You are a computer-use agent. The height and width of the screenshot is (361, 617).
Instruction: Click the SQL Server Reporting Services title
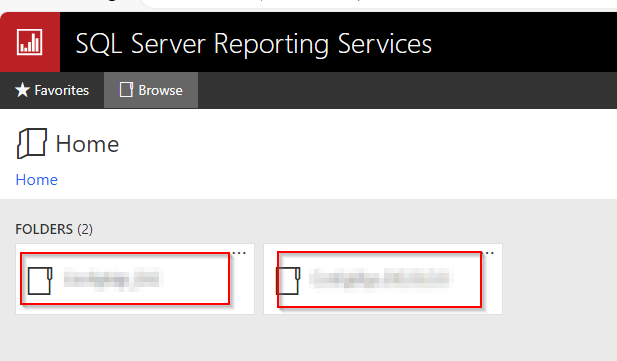click(253, 43)
